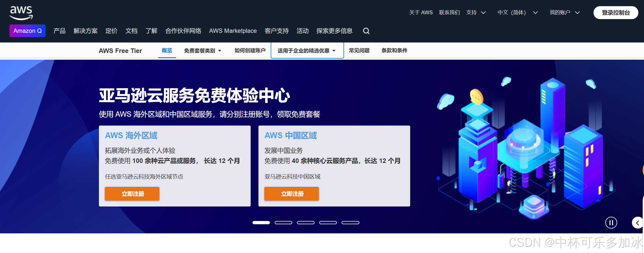Select the third carousel slide indicator
The image size is (644, 253).
coord(306,223)
